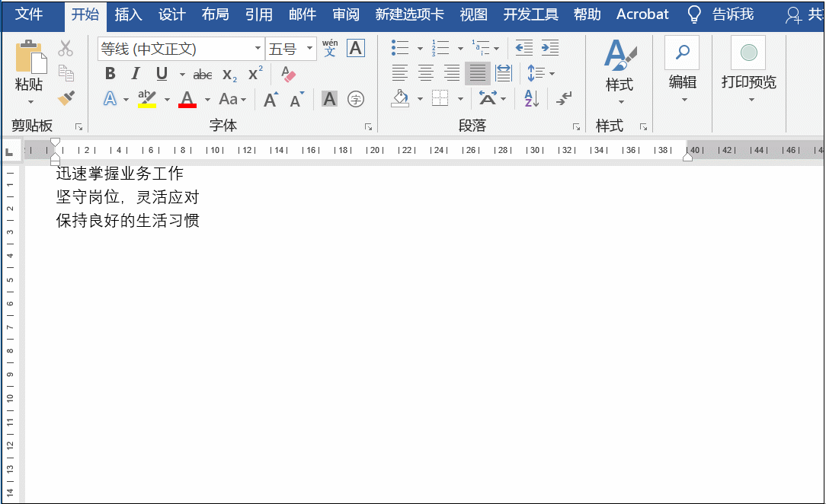The image size is (826, 504).
Task: Open the font name dropdown
Action: click(258, 49)
